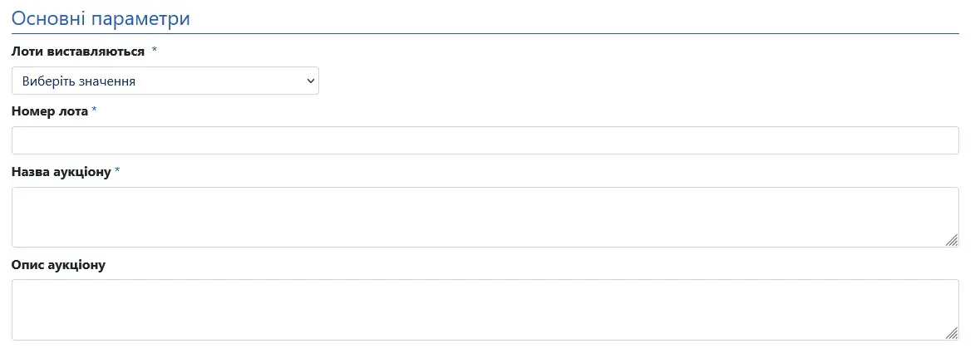Image resolution: width=980 pixels, height=358 pixels.
Task: Click inside the 'Опис аукціону' text area
Action: [x=485, y=310]
